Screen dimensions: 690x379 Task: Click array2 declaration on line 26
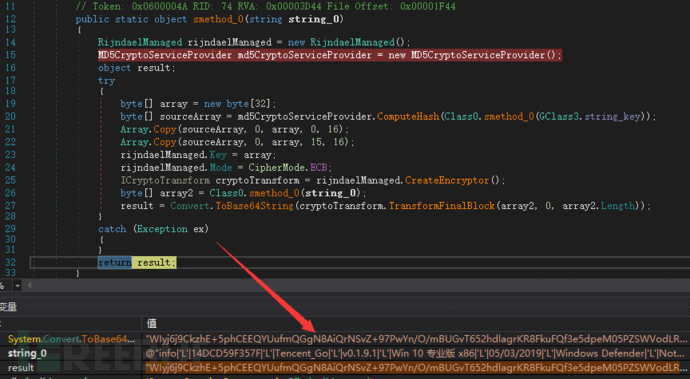(176, 193)
